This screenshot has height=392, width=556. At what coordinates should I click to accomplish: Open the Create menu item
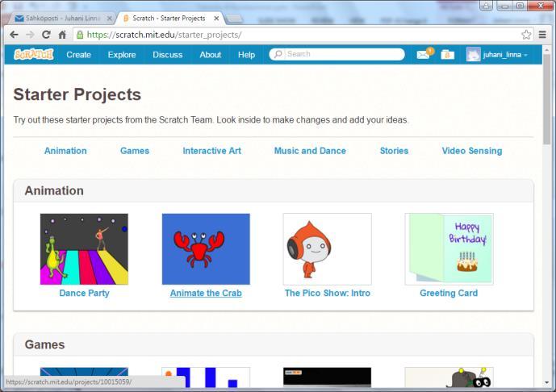(x=79, y=55)
